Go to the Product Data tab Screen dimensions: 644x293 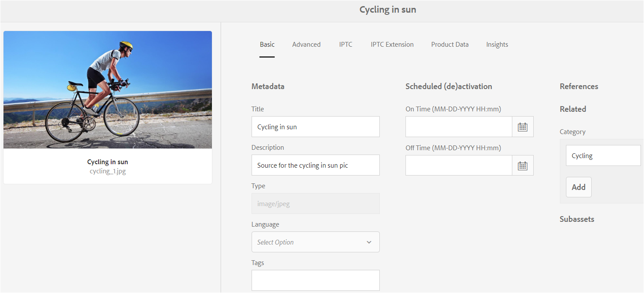450,45
